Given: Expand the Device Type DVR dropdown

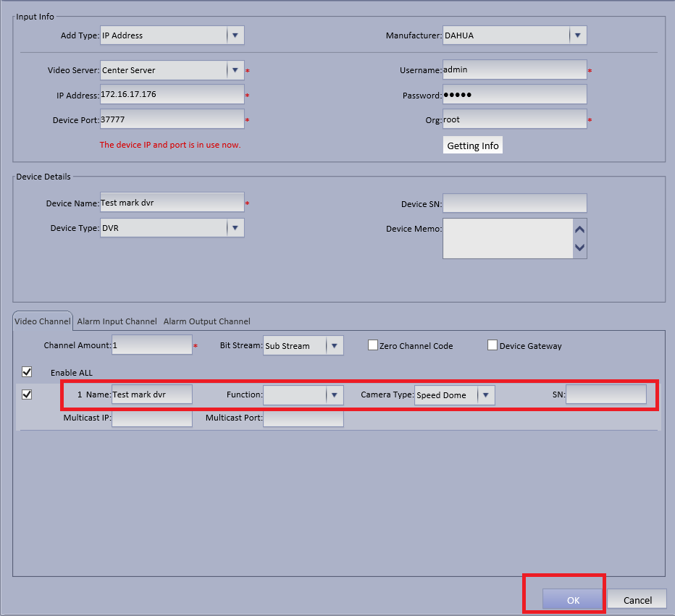Looking at the screenshot, I should (x=172, y=228).
